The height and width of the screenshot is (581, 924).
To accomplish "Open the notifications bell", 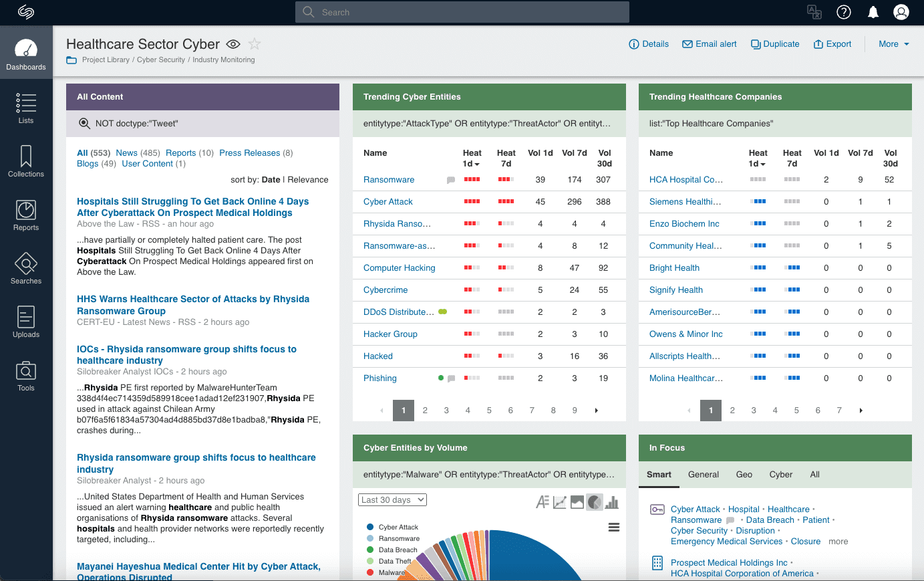I will 873,12.
